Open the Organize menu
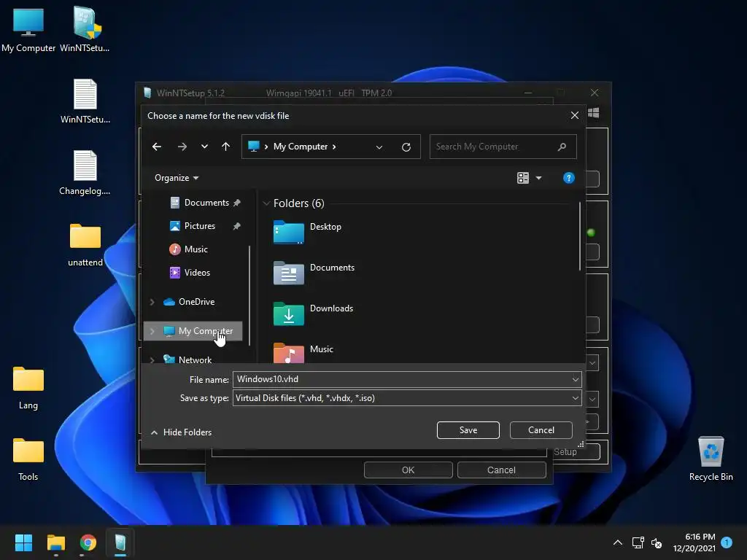Screen dimensions: 747x560 click(177, 178)
